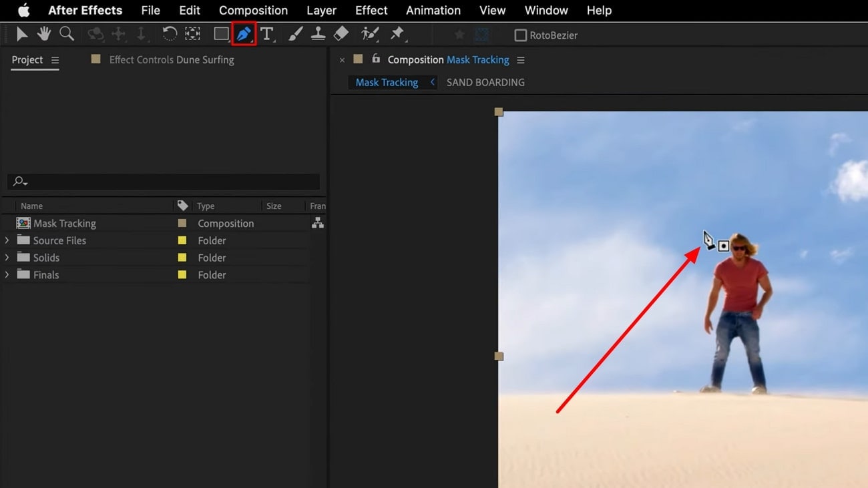The width and height of the screenshot is (868, 488).
Task: Select the Hand tool
Action: tap(44, 34)
